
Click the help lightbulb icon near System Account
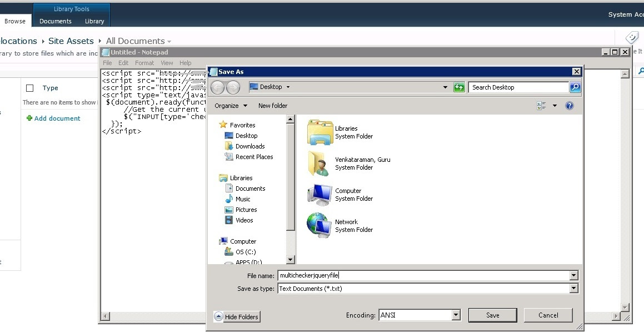pyautogui.click(x=632, y=37)
